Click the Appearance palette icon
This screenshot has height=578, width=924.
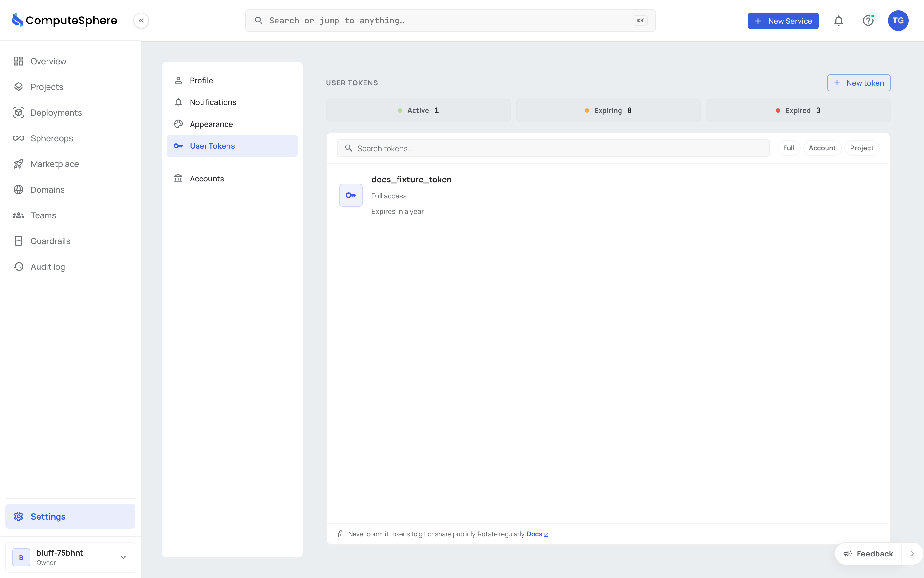(x=178, y=124)
